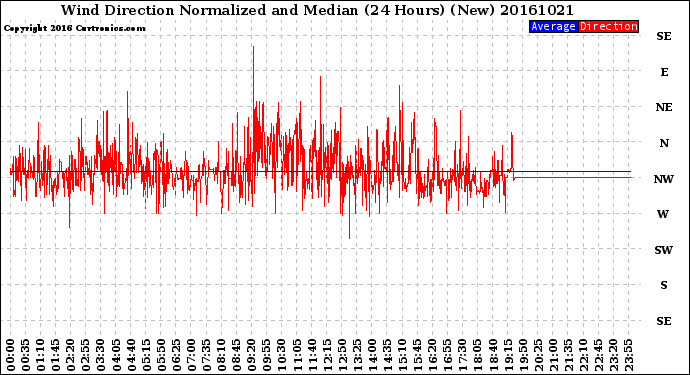Click the 11:40 time label
Image resolution: width=690 pixels, height=375 pixels.
pos(312,355)
